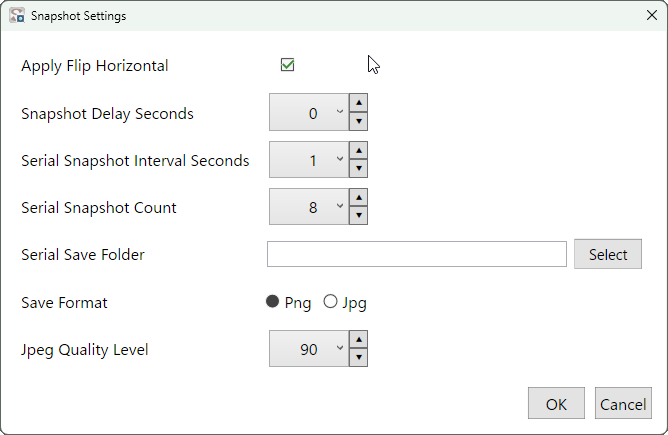This screenshot has width=668, height=435.
Task: Decrease Serial Snapshot Interval Seconds down arrow
Action: (x=359, y=168)
